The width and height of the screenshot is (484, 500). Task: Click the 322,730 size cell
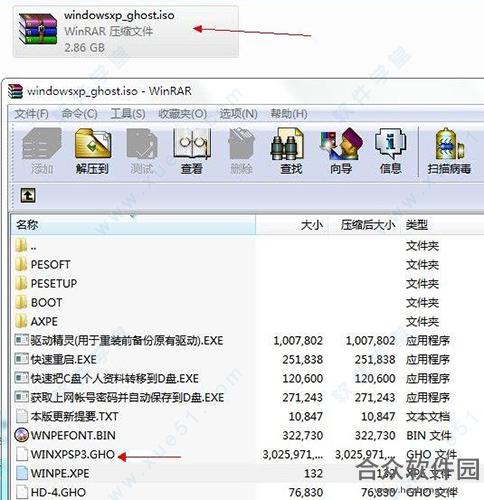303,435
